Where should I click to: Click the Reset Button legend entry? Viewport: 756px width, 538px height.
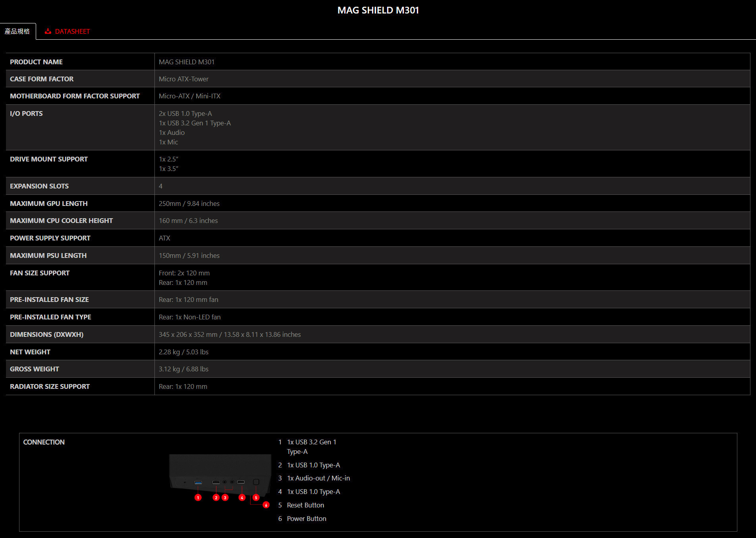tap(305, 505)
